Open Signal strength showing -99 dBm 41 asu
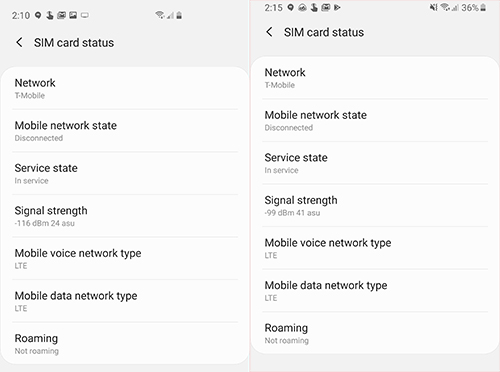Viewport: 500px width, 372px height. click(x=375, y=206)
